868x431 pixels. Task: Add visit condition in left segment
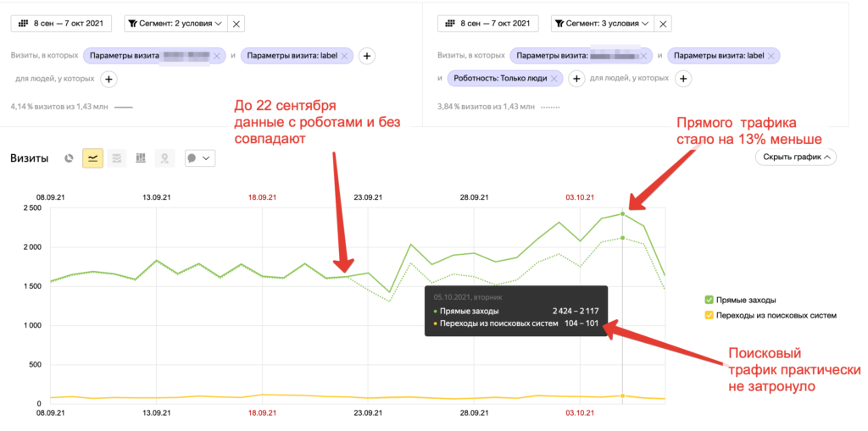[x=366, y=56]
